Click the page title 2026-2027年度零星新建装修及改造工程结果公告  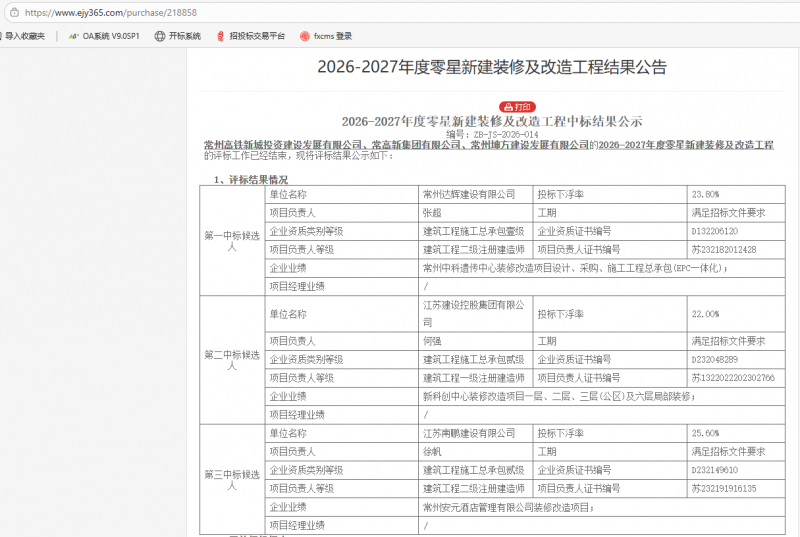492,67
